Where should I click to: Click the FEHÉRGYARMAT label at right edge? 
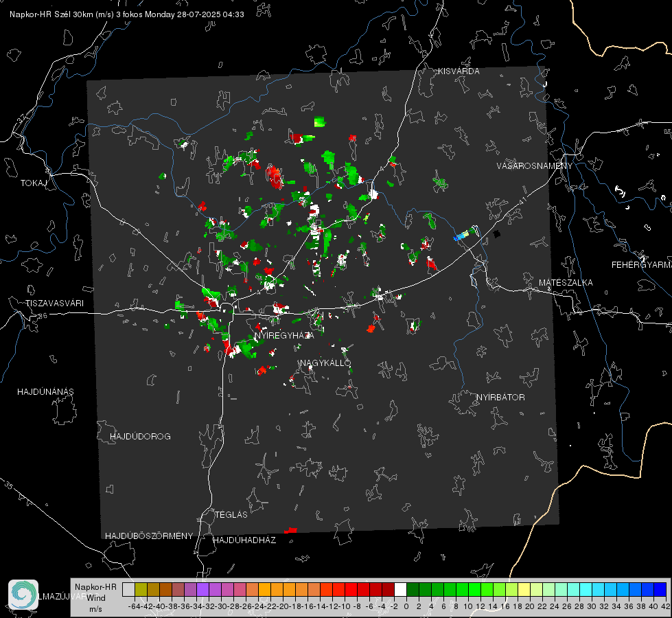pyautogui.click(x=641, y=265)
